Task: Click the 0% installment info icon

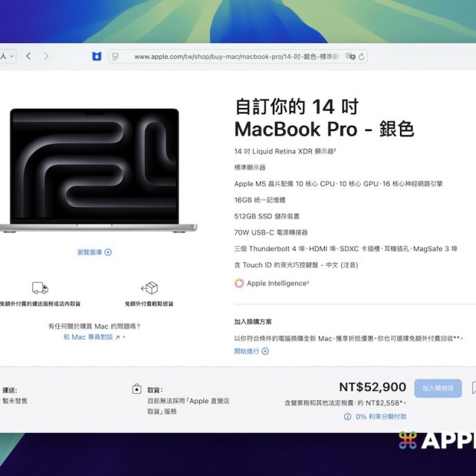Action: 347,416
